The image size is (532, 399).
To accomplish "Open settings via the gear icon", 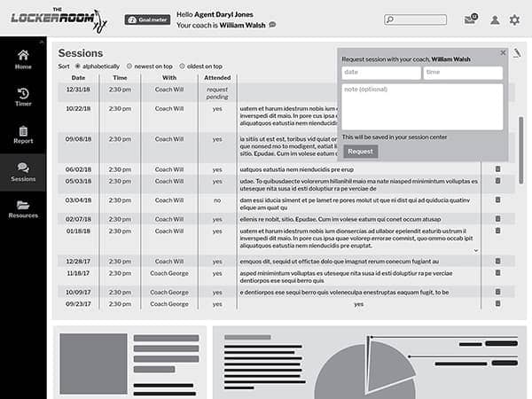I will pos(514,20).
